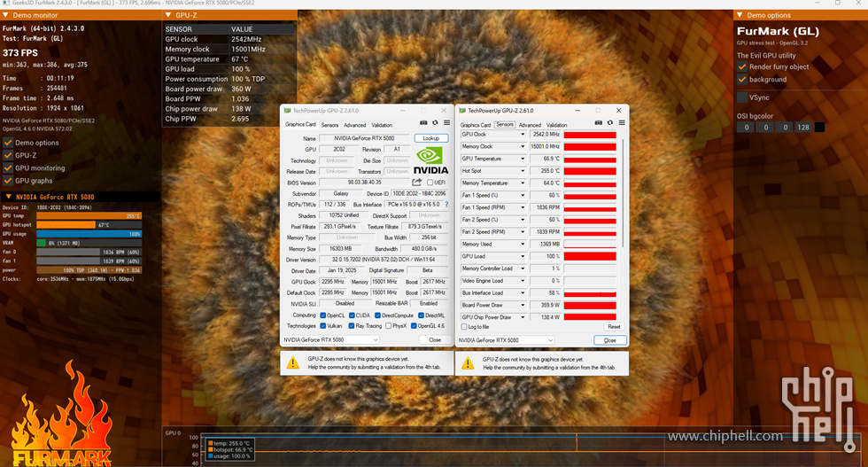Click the Bus Interface question mark icon

coord(446,205)
